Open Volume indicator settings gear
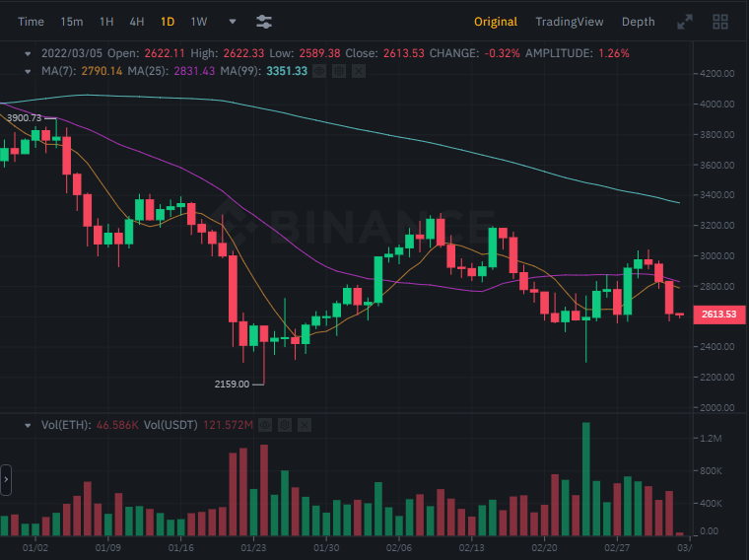 285,425
